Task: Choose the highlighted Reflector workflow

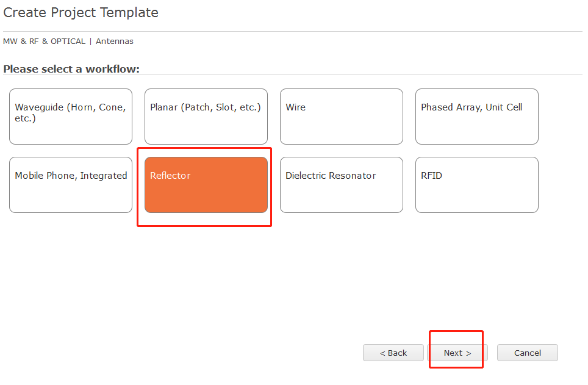Action: pos(206,185)
